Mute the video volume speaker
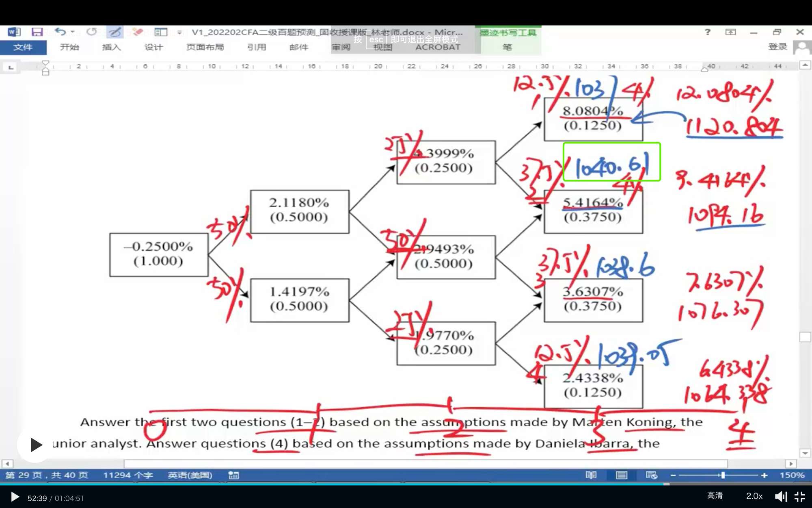Screen dimensions: 812x508 (780, 497)
